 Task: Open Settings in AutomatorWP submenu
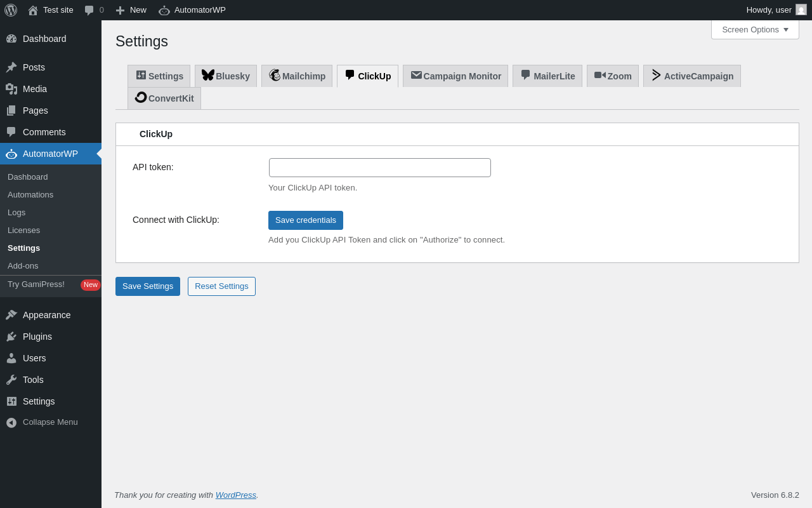(23, 248)
